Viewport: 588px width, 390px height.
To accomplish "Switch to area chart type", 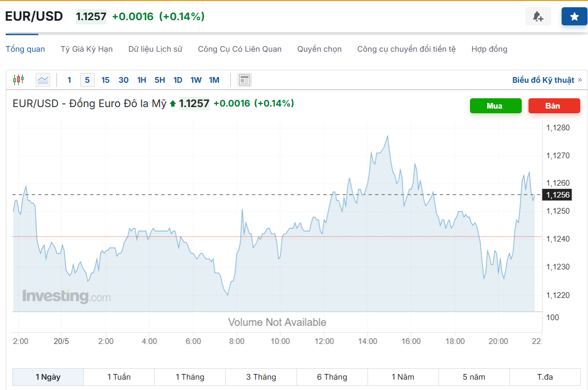I will [43, 80].
